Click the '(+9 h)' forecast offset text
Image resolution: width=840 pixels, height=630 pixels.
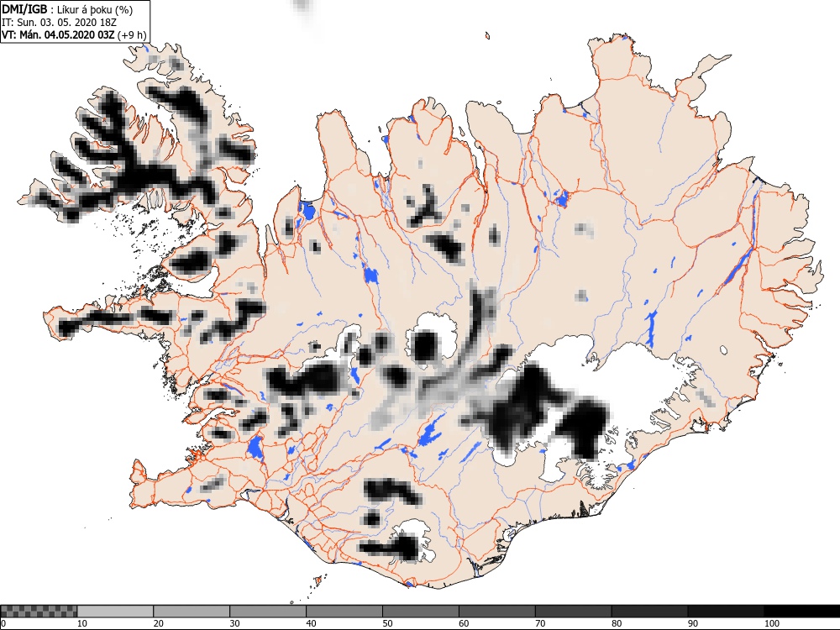tap(132, 35)
